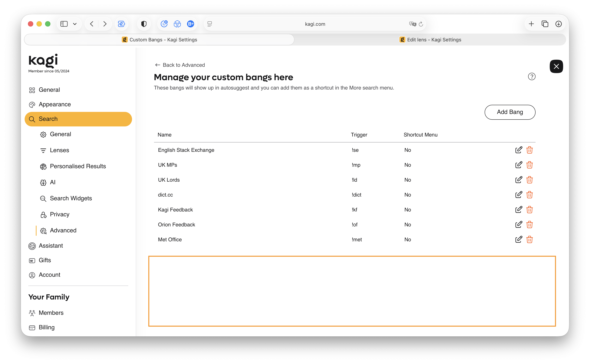Screen dimensions: 590x364
Task: Click the Safari privacy shield icon
Action: (144, 24)
